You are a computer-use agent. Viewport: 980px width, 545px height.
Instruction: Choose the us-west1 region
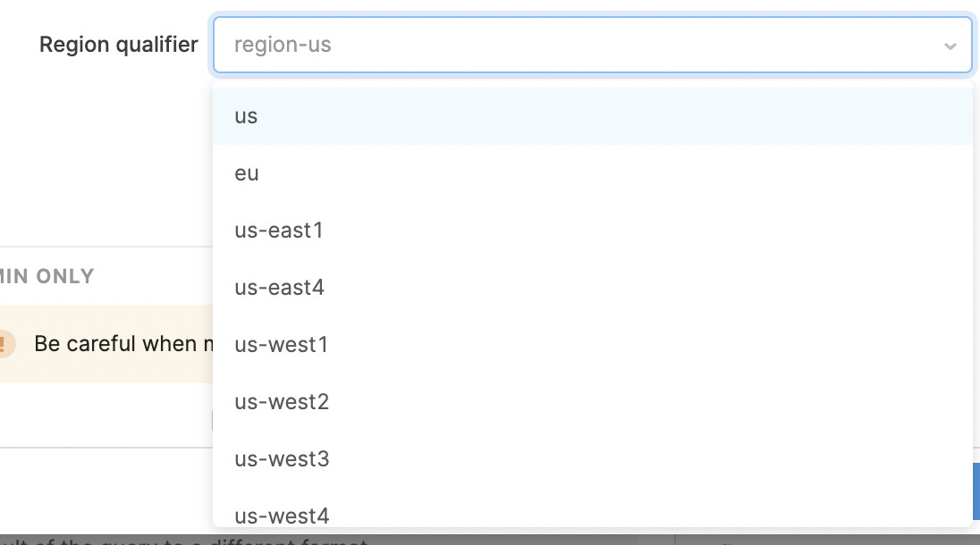pyautogui.click(x=593, y=345)
